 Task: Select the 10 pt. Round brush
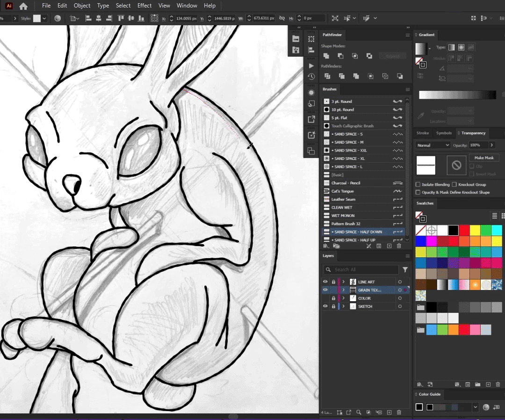pyautogui.click(x=364, y=109)
